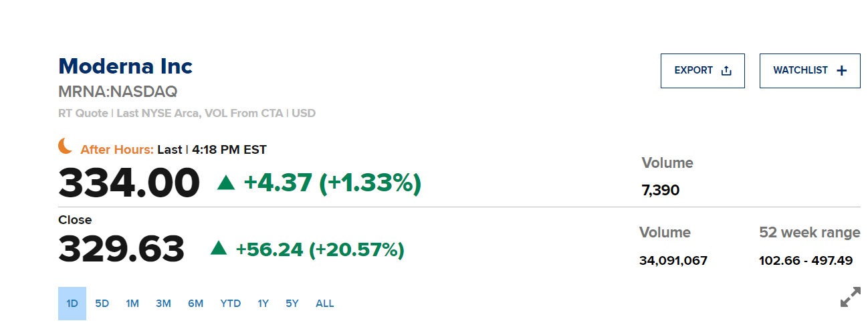Viewport: 868px width, 323px height.
Task: Select the 1Y time range
Action: click(x=263, y=304)
